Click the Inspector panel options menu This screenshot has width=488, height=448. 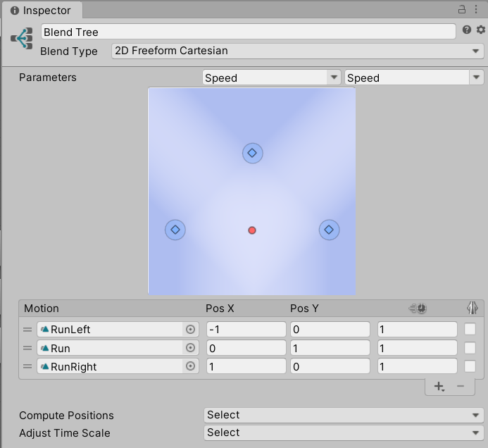point(477,10)
